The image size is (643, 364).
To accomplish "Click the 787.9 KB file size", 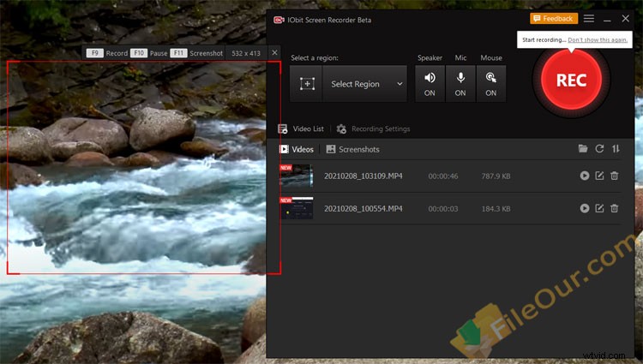I will click(x=496, y=176).
